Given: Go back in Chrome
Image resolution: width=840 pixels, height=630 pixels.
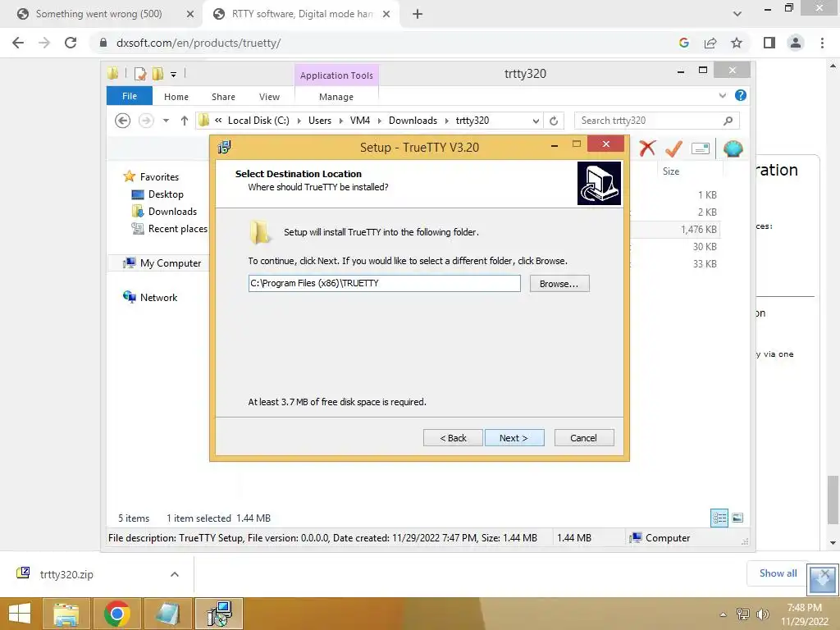Looking at the screenshot, I should (x=18, y=43).
